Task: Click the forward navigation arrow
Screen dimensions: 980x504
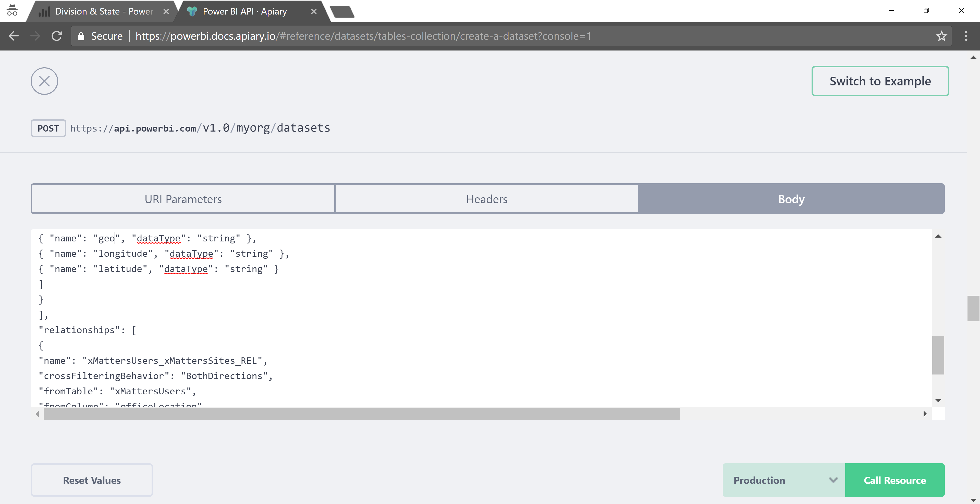Action: [35, 36]
